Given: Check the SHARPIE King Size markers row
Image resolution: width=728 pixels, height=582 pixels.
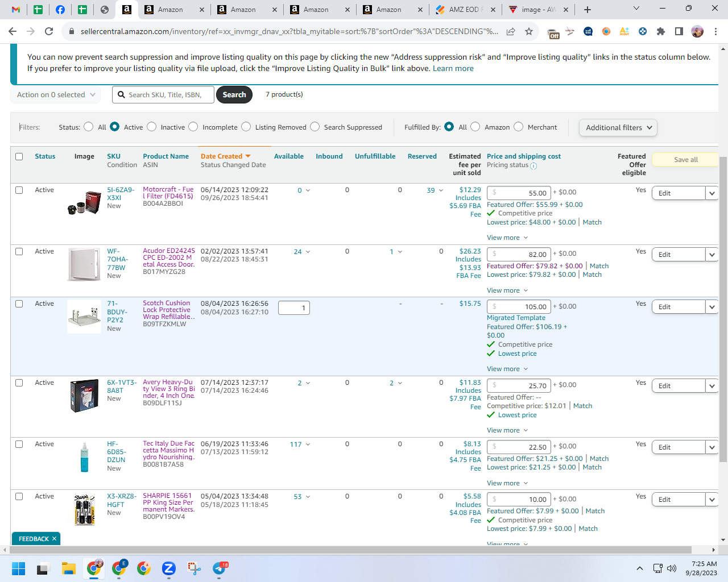Looking at the screenshot, I should pyautogui.click(x=19, y=496).
